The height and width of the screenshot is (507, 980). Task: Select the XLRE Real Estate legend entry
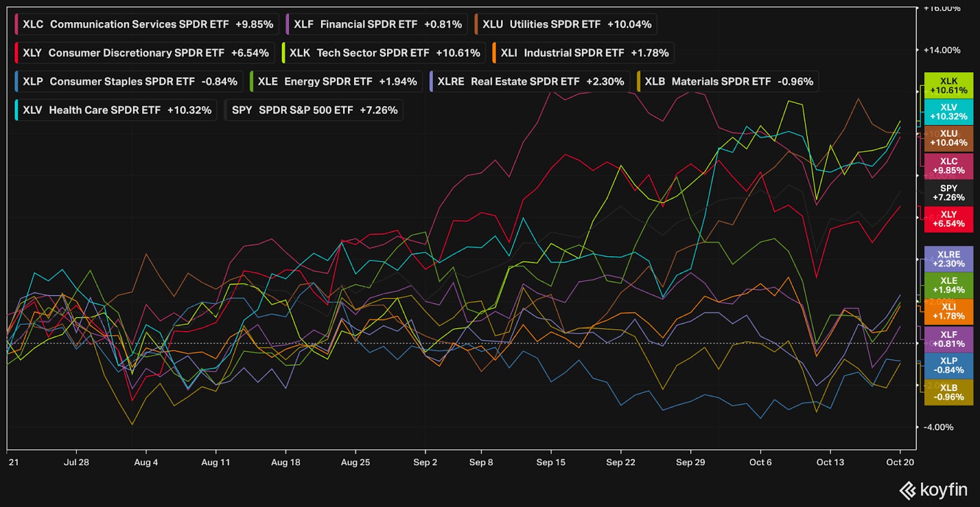(530, 82)
